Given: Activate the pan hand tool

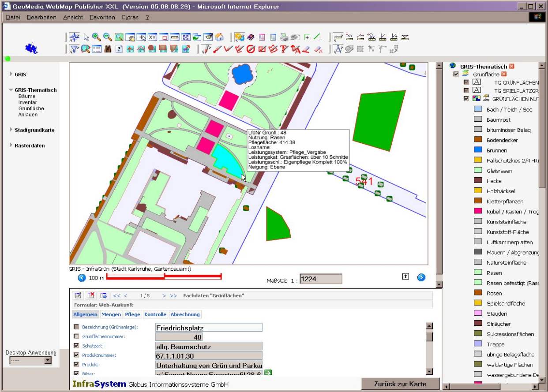Looking at the screenshot, I should click(130, 37).
